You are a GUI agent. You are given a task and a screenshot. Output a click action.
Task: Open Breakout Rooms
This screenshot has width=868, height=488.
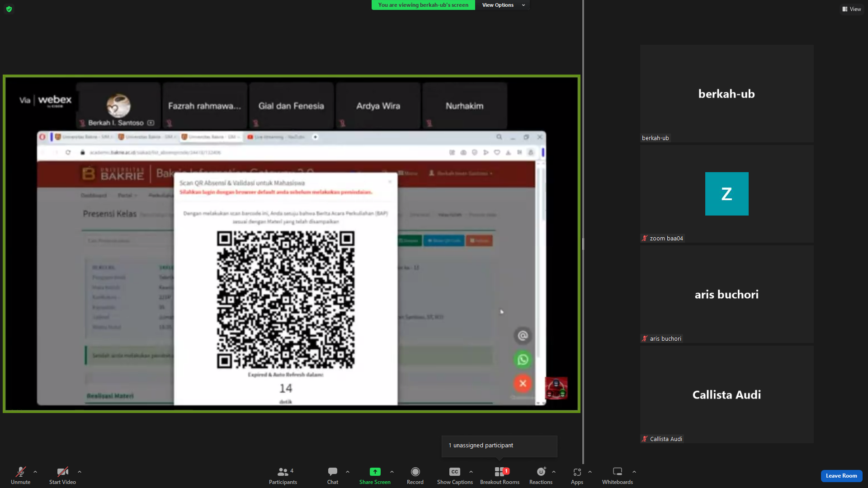click(x=500, y=475)
